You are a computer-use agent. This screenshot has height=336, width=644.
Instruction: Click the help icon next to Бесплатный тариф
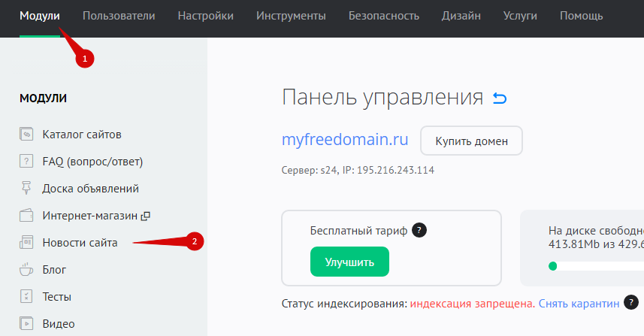(419, 231)
